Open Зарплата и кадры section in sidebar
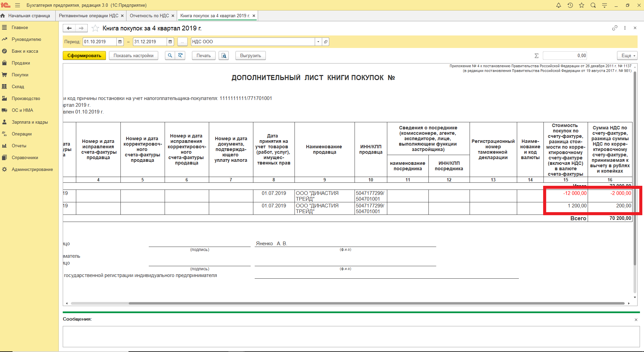 pos(30,122)
